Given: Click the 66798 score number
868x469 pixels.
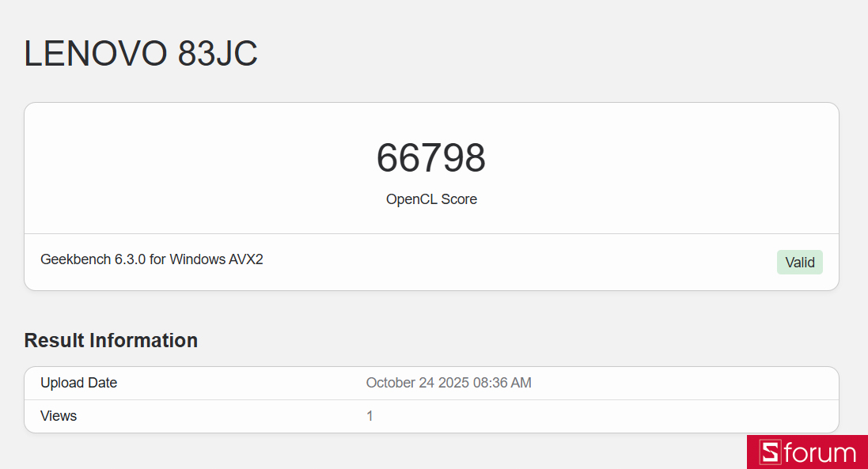Looking at the screenshot, I should 431,158.
